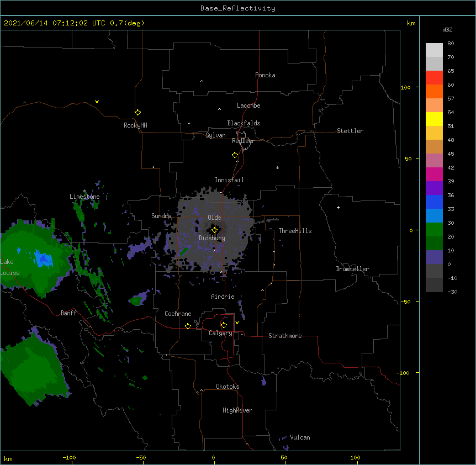Click the Cochrane label
The width and height of the screenshot is (476, 465).
pos(178,314)
